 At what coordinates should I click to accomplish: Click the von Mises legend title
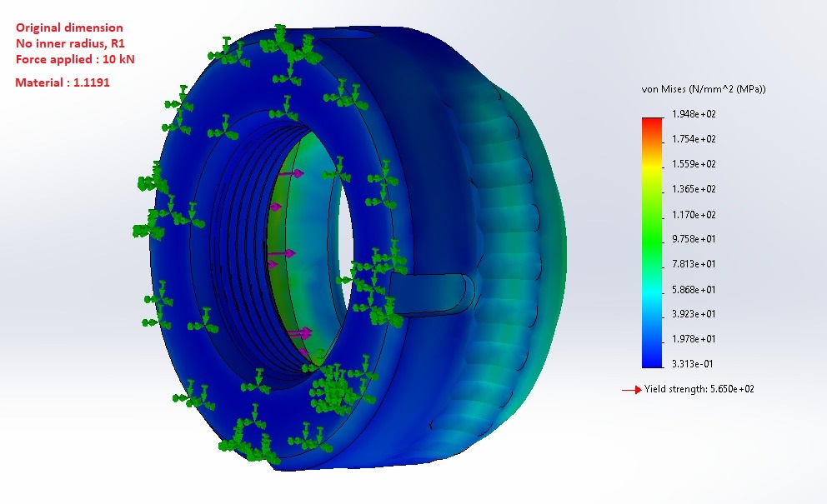[704, 89]
